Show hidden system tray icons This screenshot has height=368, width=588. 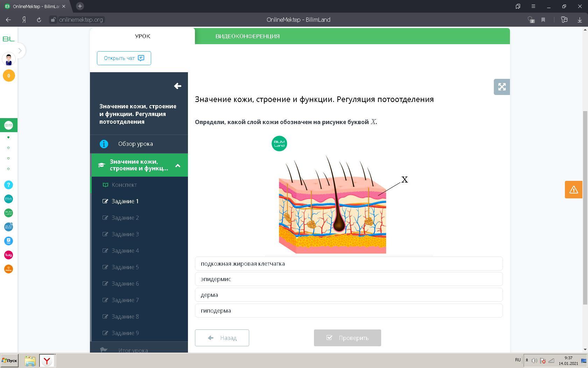coord(527,360)
